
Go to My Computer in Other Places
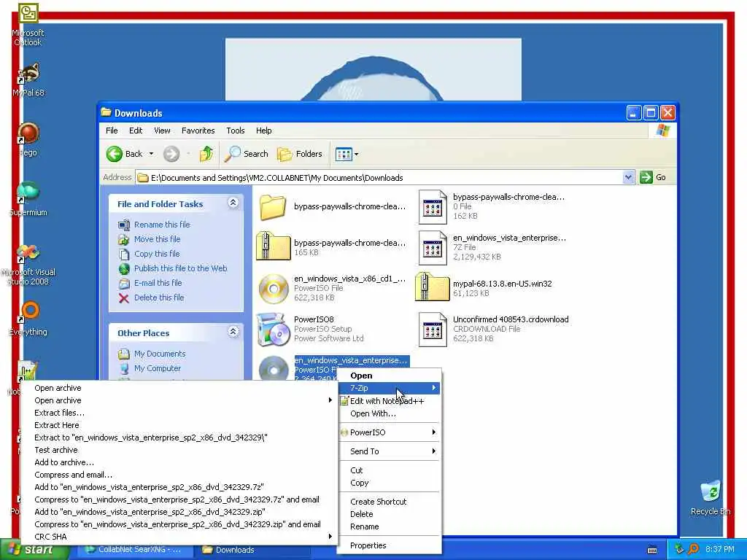click(x=158, y=368)
